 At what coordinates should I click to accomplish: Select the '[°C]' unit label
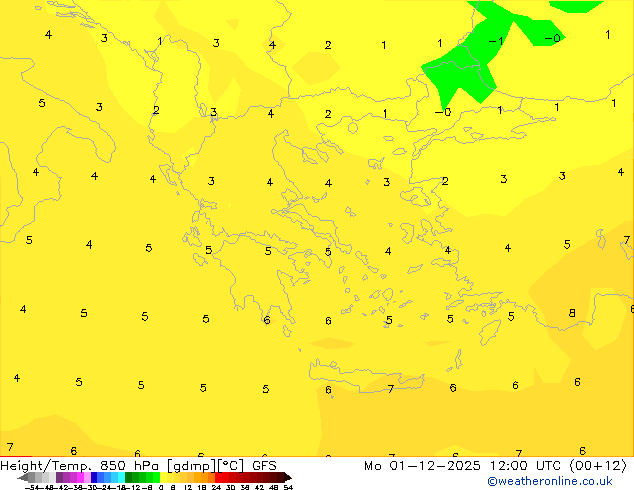tap(230, 466)
